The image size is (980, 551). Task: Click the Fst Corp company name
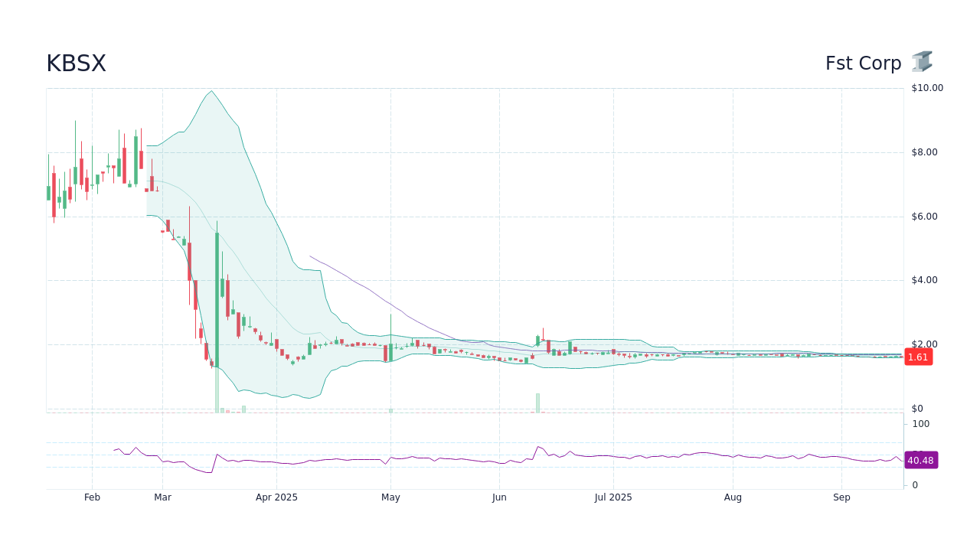click(863, 63)
